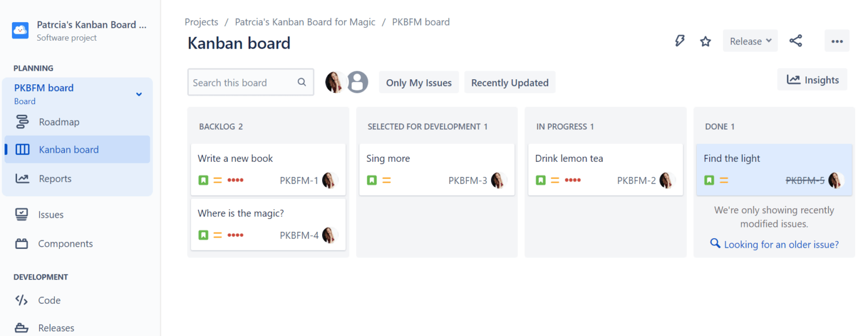Collapse the PKBFM board chevron

139,94
